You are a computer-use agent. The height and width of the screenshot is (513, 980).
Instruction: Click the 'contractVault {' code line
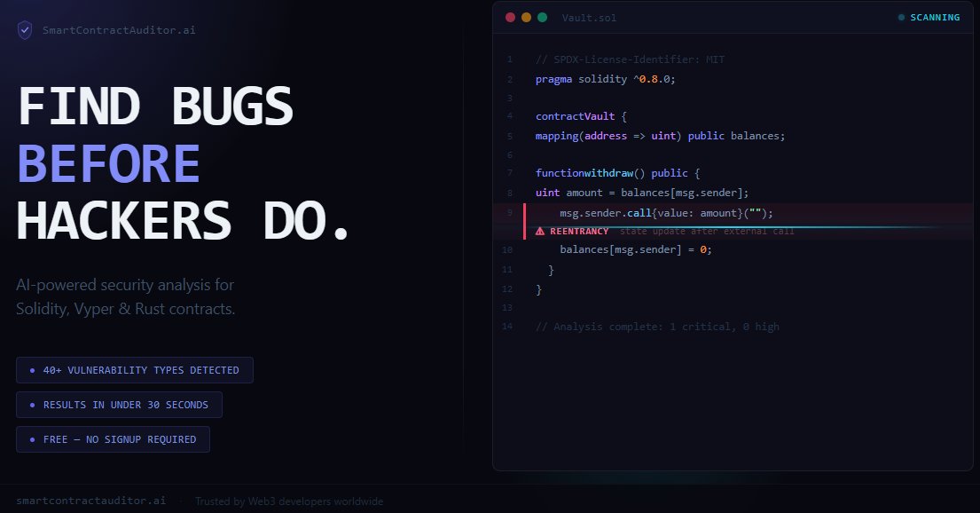point(581,116)
